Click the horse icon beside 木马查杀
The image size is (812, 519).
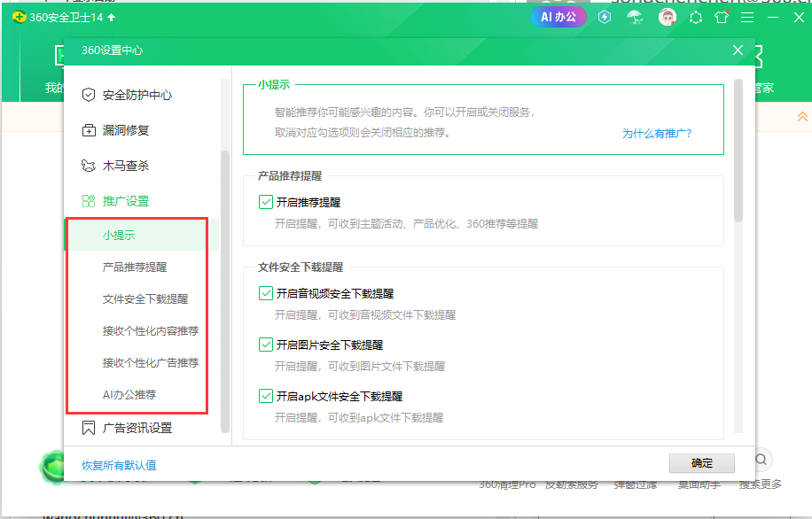[x=89, y=166]
